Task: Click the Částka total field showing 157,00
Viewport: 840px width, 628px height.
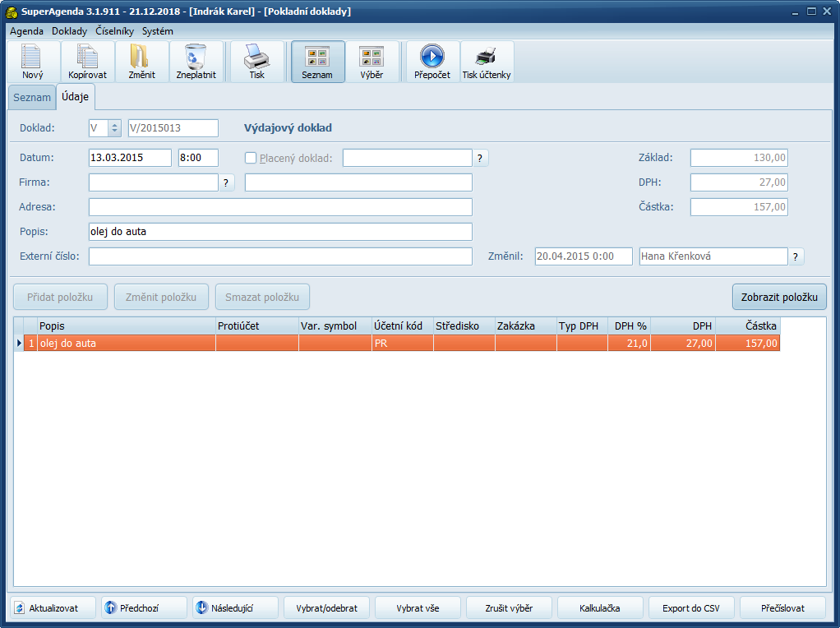Action: click(739, 207)
